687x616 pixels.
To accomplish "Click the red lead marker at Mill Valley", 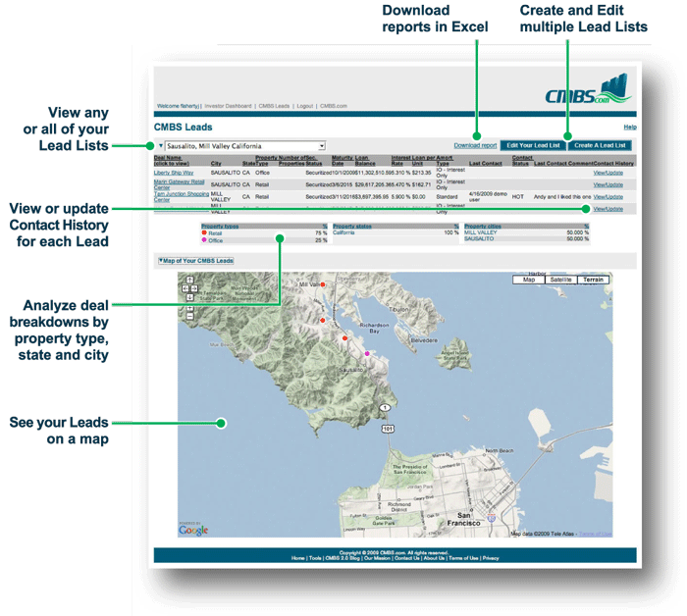I will tap(323, 284).
